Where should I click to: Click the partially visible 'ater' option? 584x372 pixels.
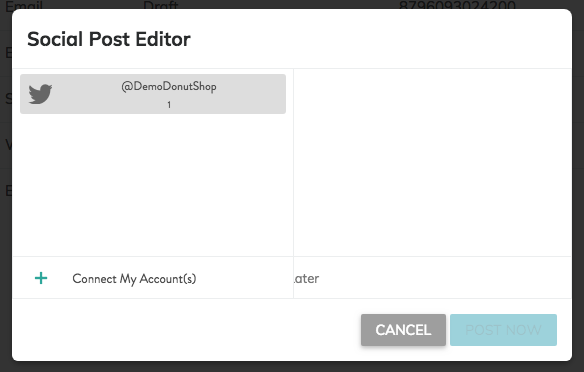point(307,279)
